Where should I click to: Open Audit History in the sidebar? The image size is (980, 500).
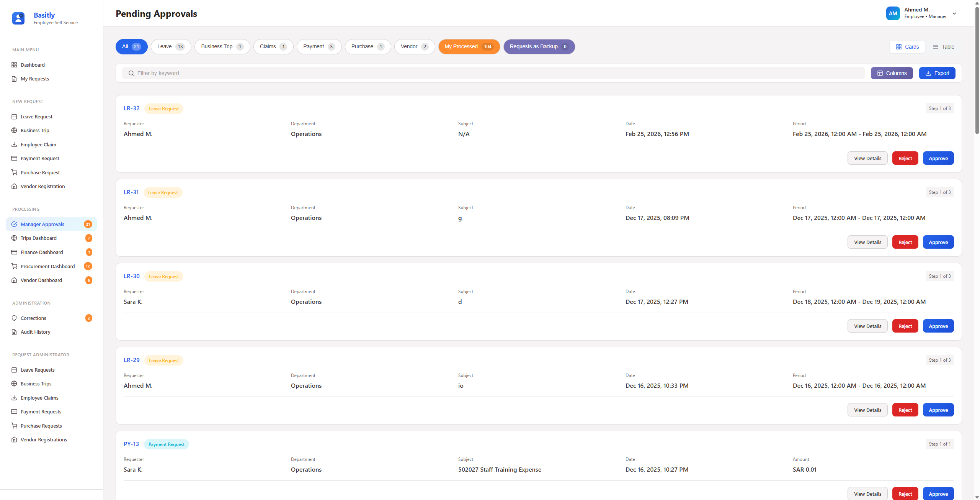tap(35, 332)
